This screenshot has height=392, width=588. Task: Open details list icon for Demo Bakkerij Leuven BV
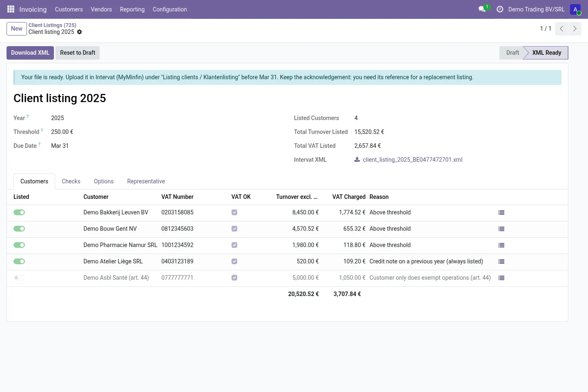[x=501, y=213]
